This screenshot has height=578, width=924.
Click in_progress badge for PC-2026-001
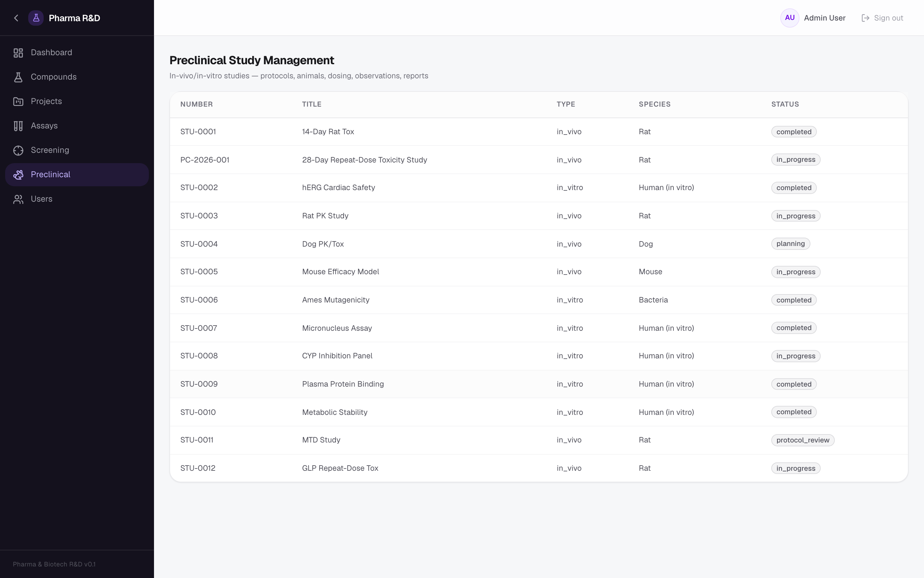pyautogui.click(x=796, y=160)
